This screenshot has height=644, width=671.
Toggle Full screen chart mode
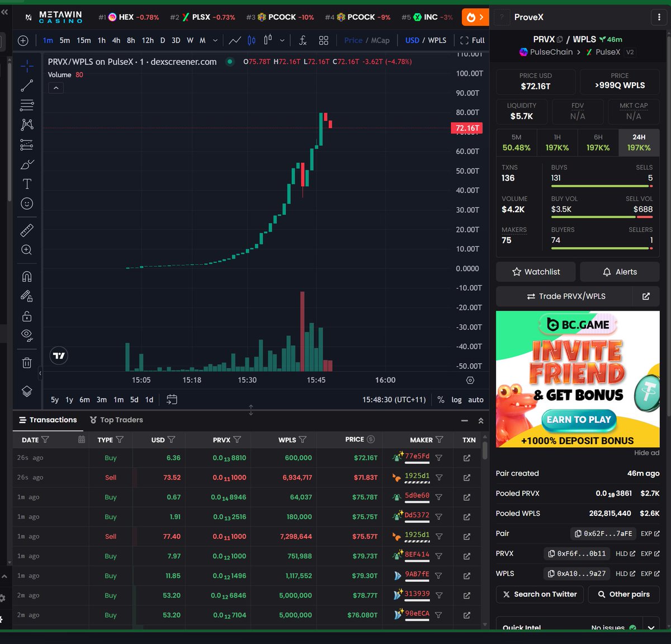pos(472,40)
